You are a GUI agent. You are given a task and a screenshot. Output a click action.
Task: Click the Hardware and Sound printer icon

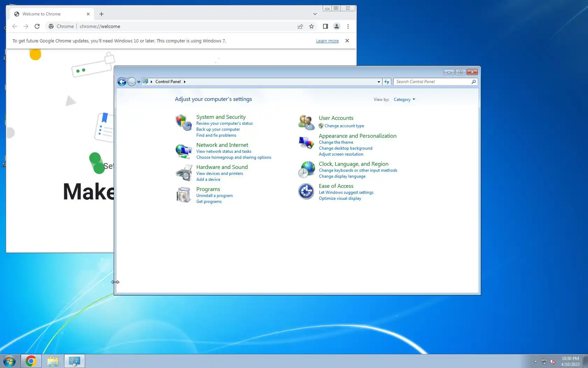(x=184, y=173)
